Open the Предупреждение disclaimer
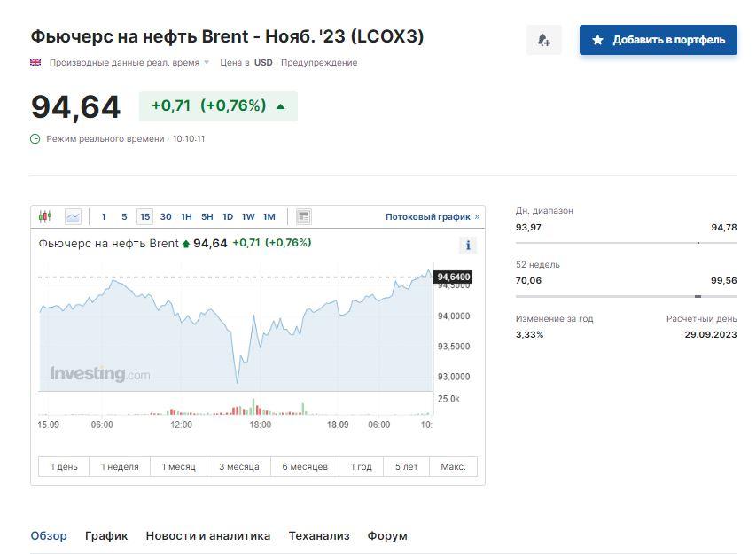Viewport: 756px width, 554px height. [319, 62]
